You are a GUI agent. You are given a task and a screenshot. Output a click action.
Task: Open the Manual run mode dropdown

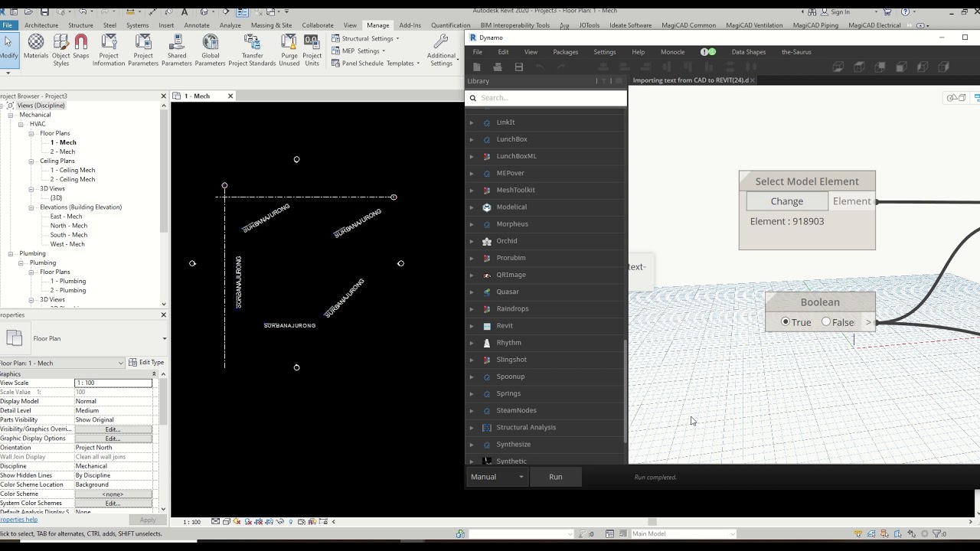(497, 477)
